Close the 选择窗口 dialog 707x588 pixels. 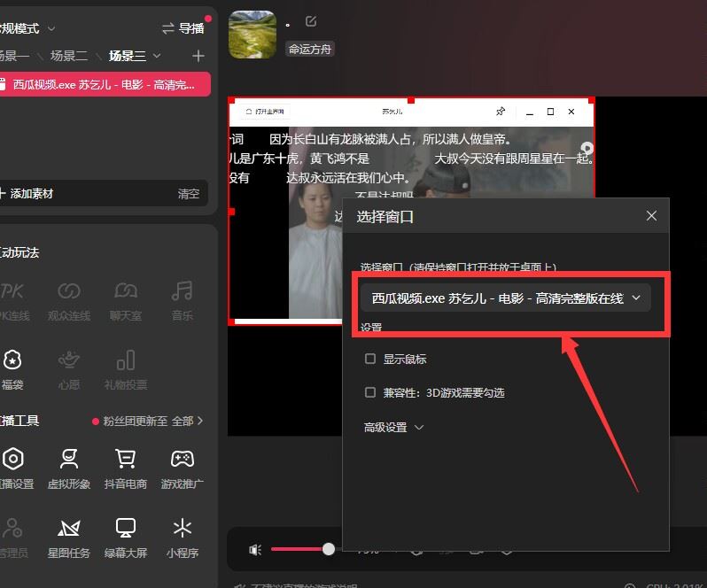click(x=651, y=216)
